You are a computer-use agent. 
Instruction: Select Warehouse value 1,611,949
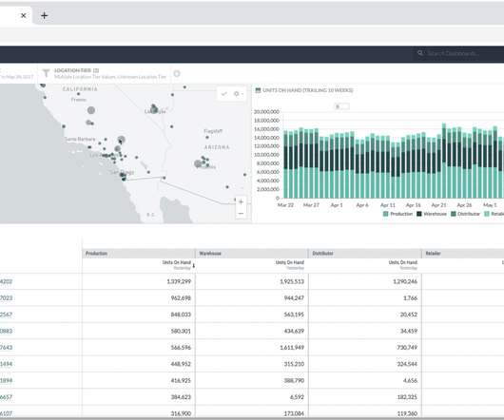[292, 348]
